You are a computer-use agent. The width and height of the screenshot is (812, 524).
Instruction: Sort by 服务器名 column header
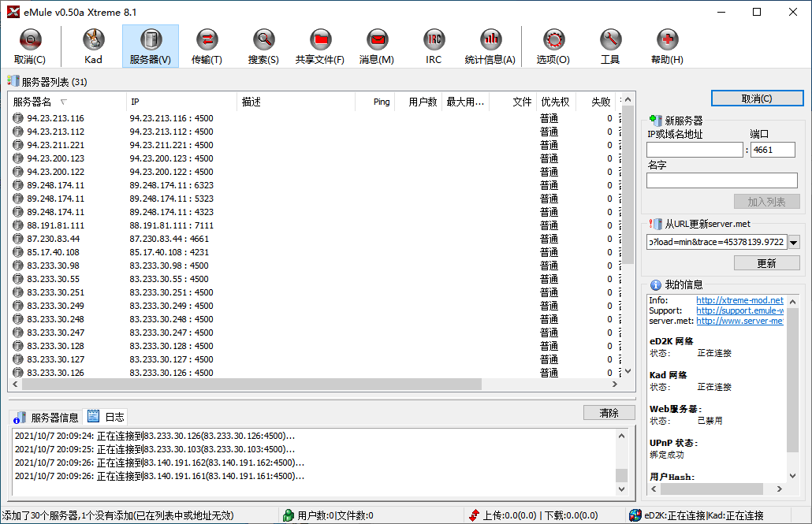coord(67,102)
